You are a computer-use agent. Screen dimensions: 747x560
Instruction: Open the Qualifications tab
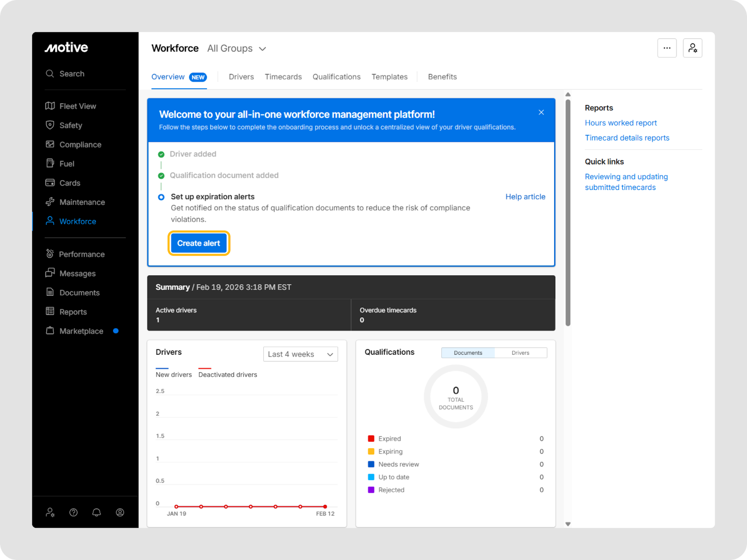point(336,77)
